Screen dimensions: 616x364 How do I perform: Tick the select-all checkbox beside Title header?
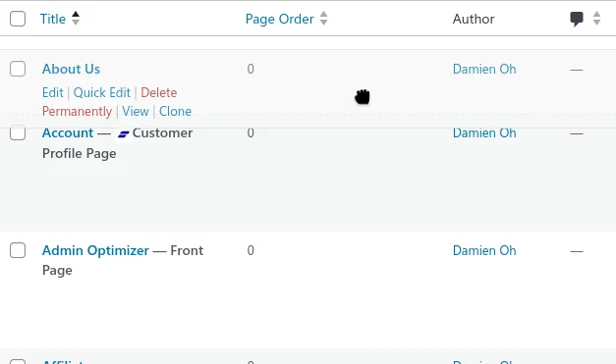18,19
